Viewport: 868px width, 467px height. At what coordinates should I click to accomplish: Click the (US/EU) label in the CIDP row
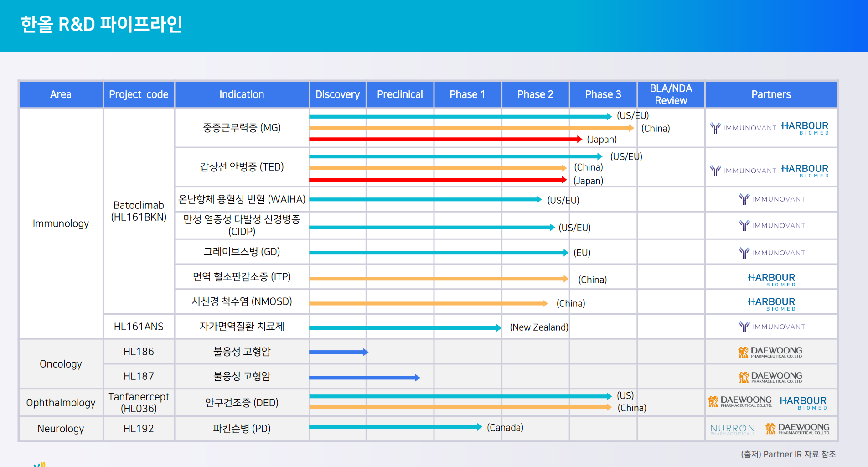574,228
